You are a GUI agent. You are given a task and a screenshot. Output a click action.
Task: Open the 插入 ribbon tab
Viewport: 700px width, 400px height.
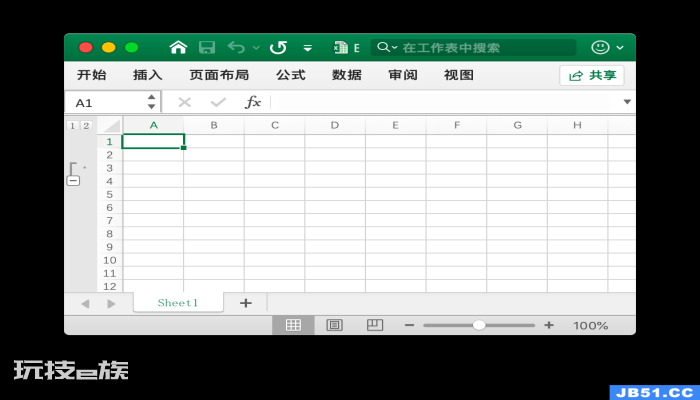(x=147, y=75)
